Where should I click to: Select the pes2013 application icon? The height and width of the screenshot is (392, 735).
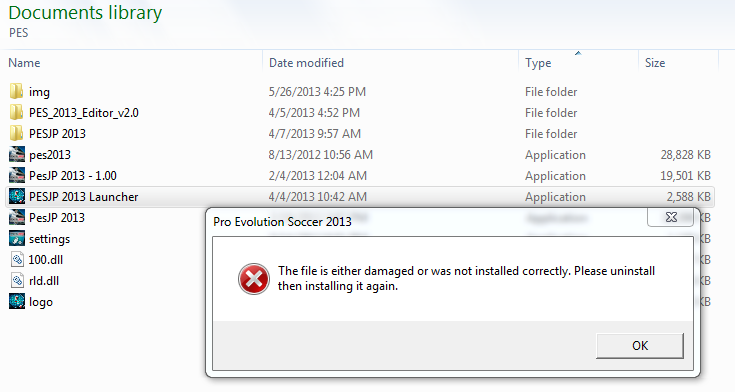[17, 154]
